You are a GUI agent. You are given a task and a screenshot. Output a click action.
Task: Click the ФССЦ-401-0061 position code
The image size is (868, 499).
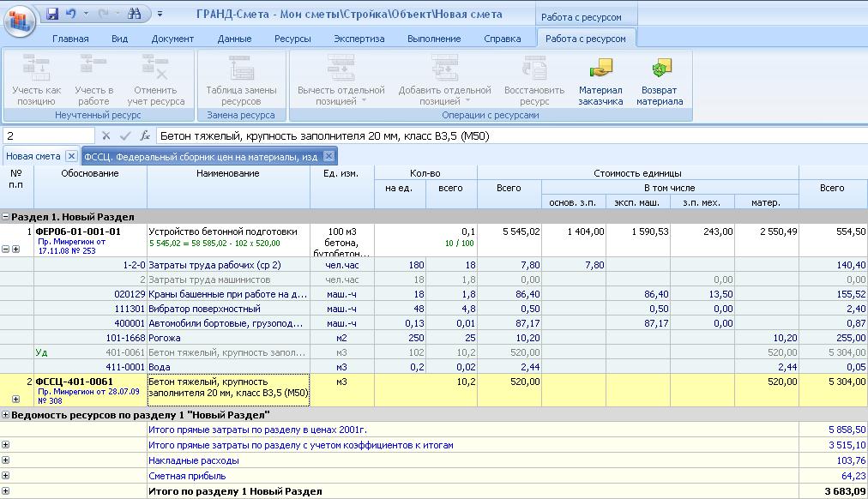click(x=74, y=382)
